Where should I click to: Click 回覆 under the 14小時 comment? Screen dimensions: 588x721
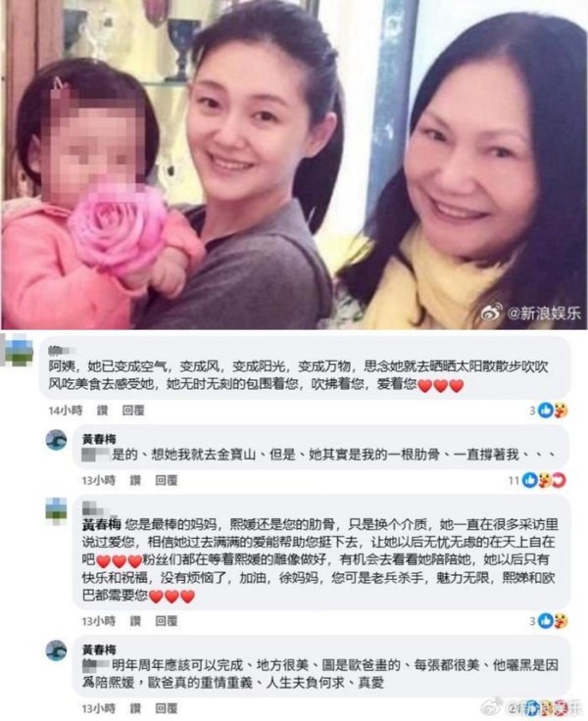133,410
